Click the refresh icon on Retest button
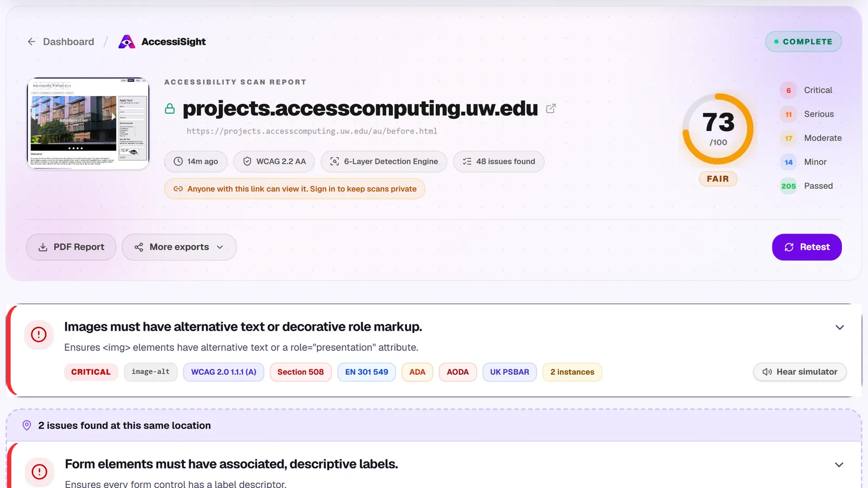 coord(789,247)
